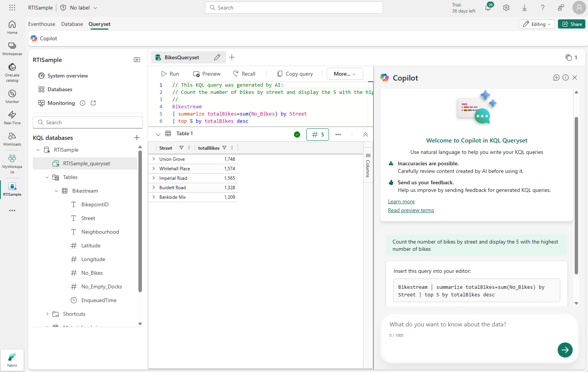
Task: Open the More... dropdown menu
Action: click(x=345, y=74)
